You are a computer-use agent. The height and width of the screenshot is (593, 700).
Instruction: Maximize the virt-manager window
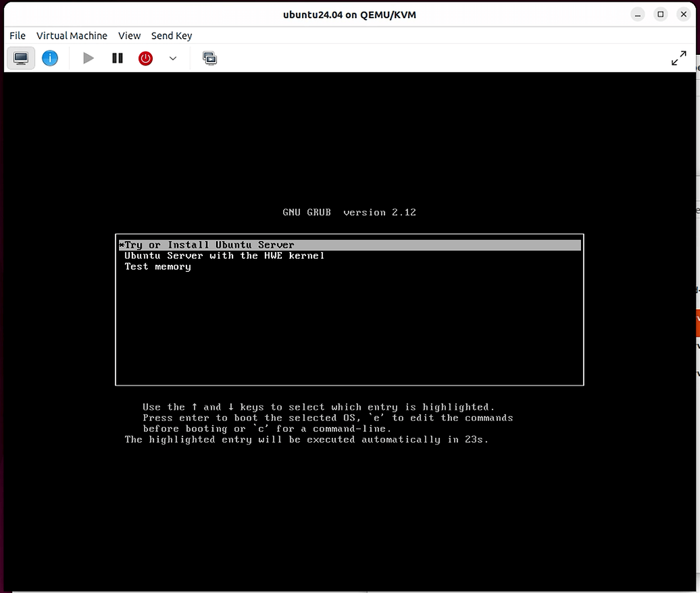click(x=660, y=14)
